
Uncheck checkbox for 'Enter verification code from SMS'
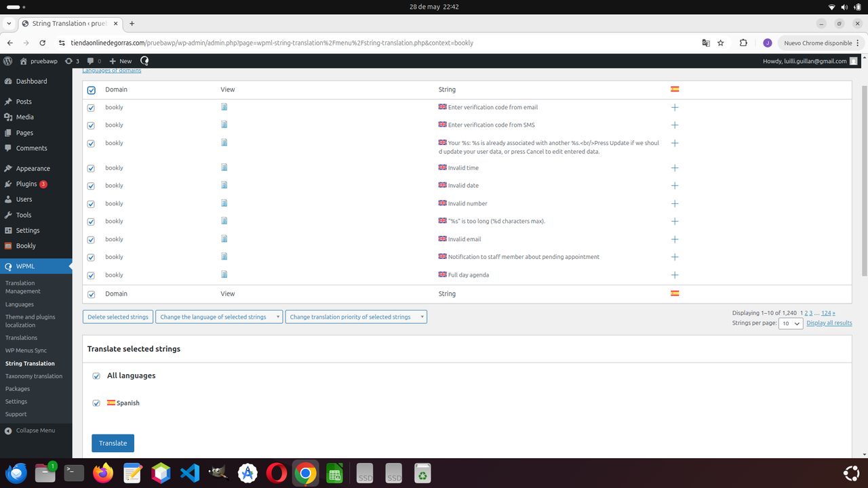(x=92, y=125)
